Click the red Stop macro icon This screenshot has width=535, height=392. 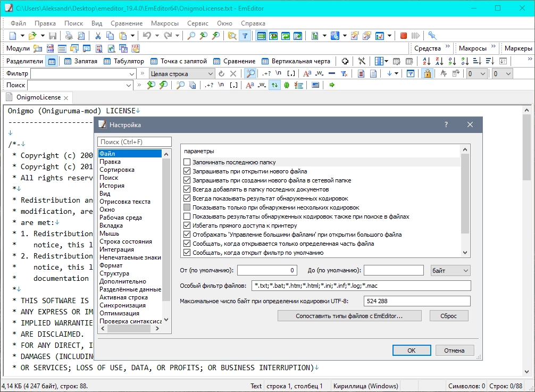click(x=403, y=36)
